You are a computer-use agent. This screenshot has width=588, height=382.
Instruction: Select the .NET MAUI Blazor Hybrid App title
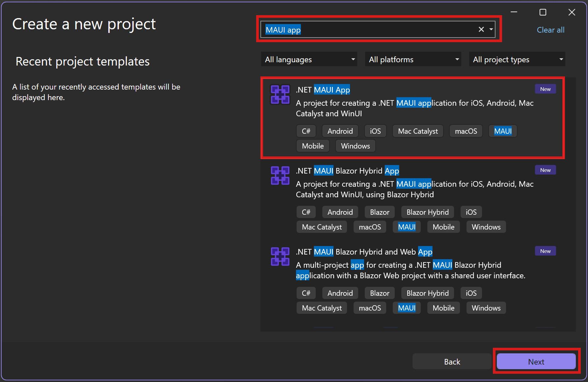(x=347, y=171)
